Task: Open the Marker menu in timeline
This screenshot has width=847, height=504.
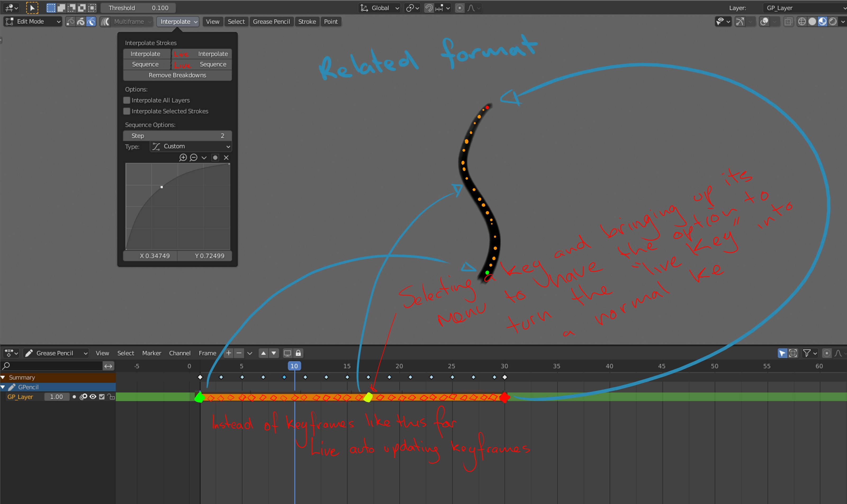Action: coord(151,353)
